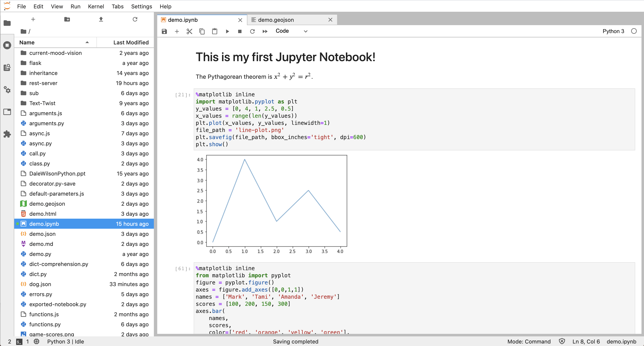The height and width of the screenshot is (346, 644).
Task: Save the demo.ipynb notebook
Action: point(164,31)
